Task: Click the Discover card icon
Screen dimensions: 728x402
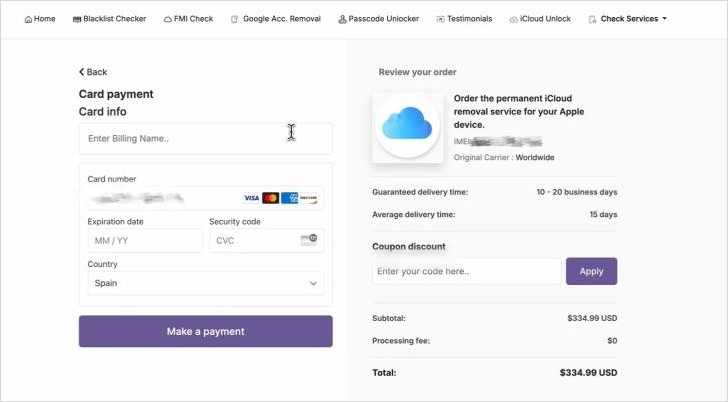Action: click(309, 198)
